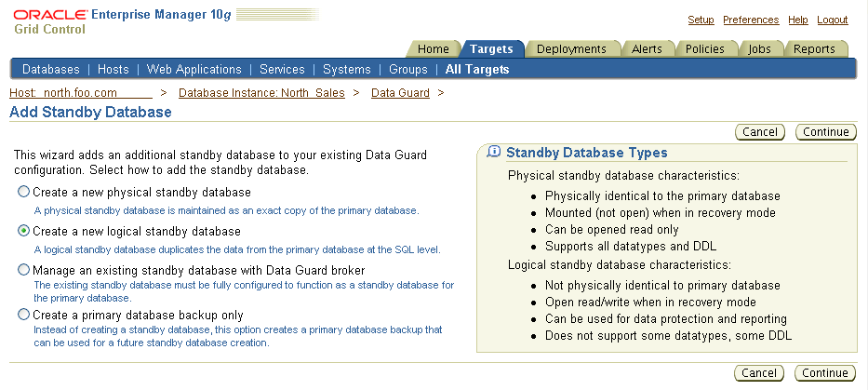Choose Manage an existing standby database option
The image size is (868, 390).
tap(23, 270)
